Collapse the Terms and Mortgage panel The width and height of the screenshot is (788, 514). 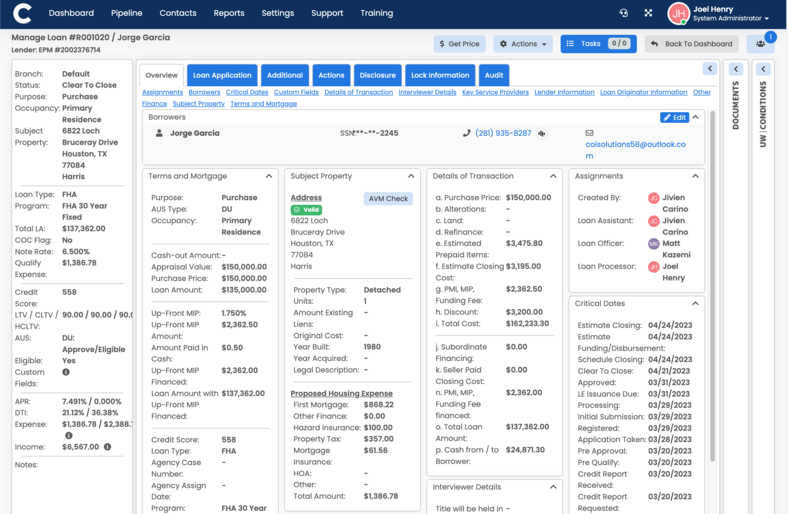[268, 176]
